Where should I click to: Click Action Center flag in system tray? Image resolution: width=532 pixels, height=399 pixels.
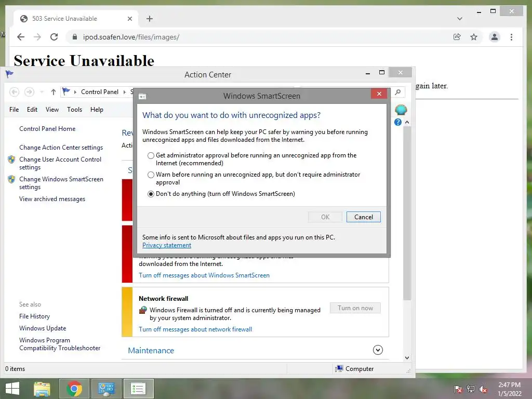(x=458, y=389)
